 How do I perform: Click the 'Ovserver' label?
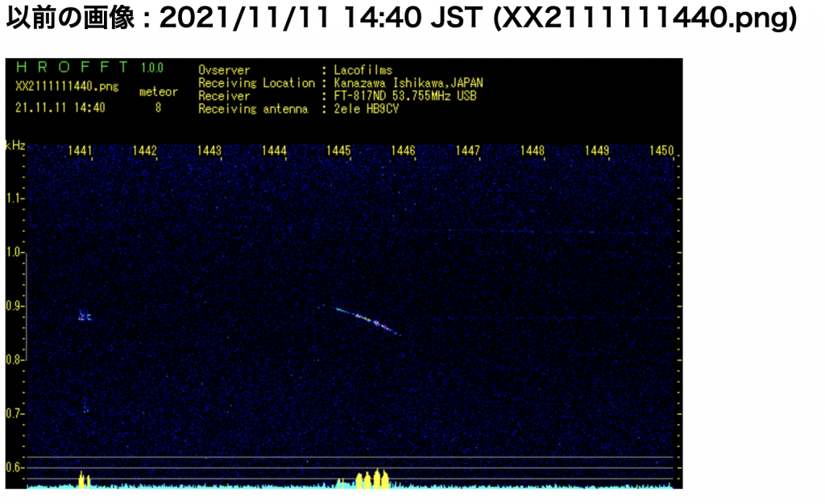[x=224, y=70]
